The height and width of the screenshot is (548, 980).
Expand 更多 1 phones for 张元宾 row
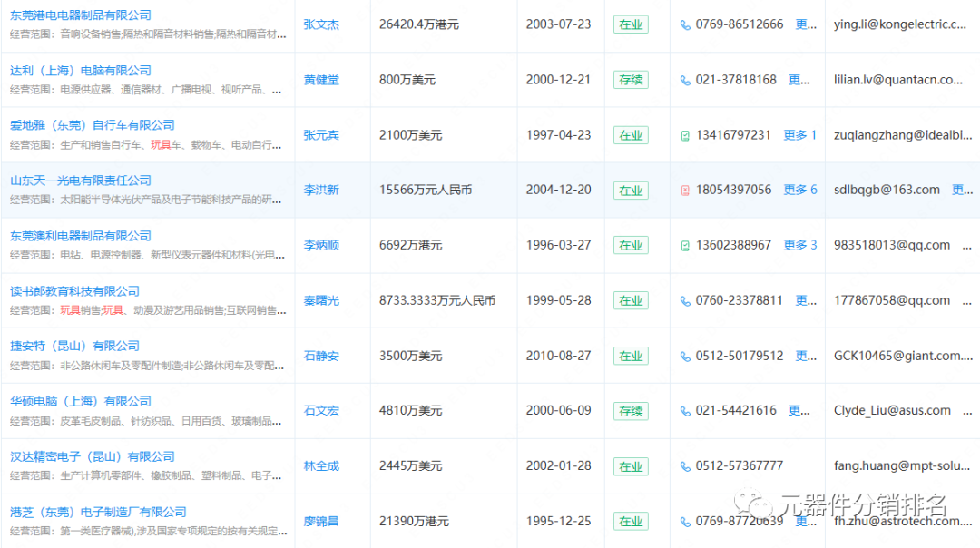point(800,135)
